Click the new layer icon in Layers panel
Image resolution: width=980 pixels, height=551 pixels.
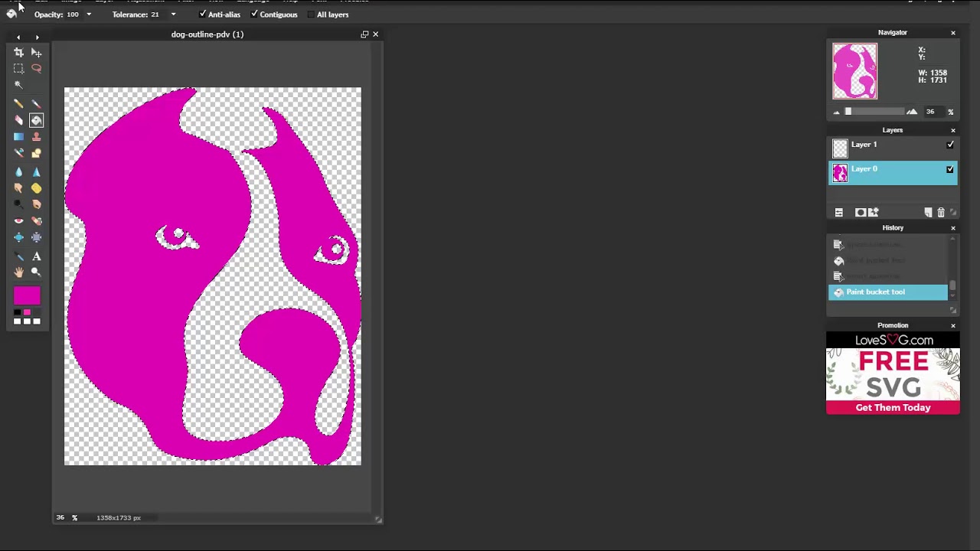(x=928, y=213)
